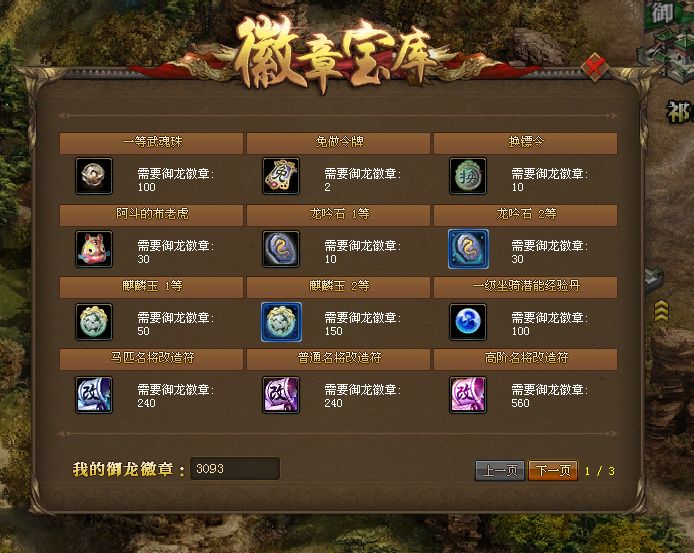
Task: Click the 上一页 previous page button
Action: (500, 470)
